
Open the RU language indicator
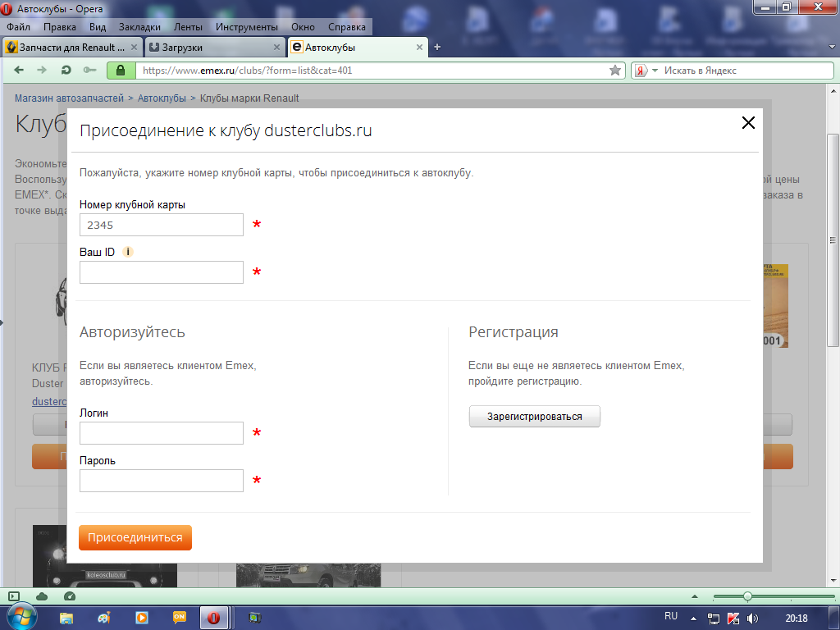click(x=671, y=616)
